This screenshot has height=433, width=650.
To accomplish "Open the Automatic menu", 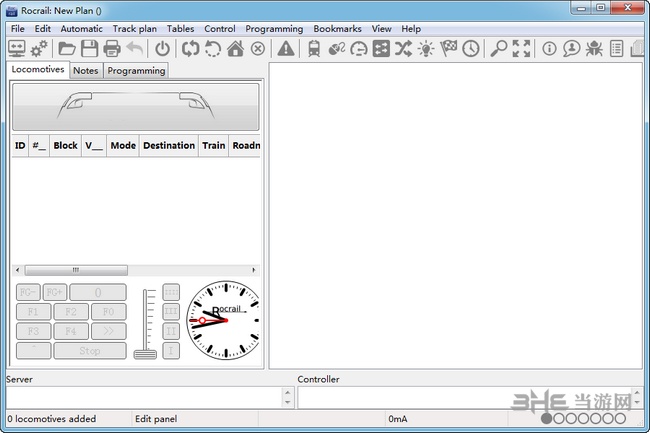I will pos(81,29).
